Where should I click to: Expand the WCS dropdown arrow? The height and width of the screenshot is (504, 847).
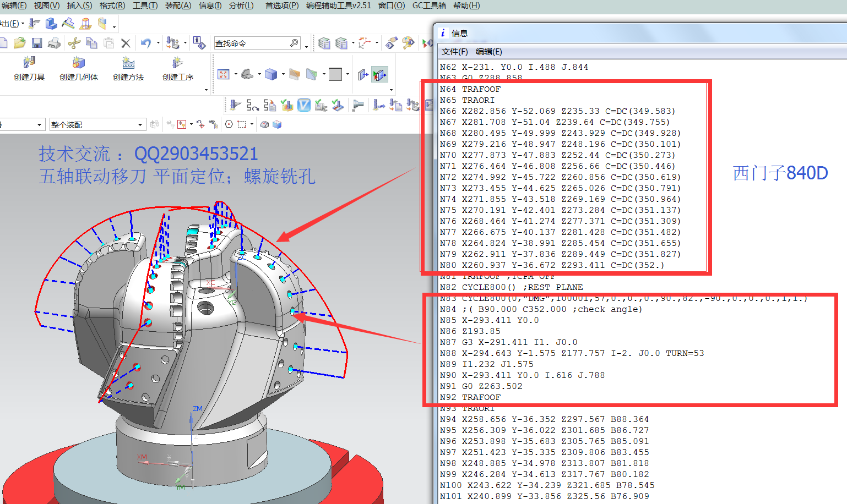(x=377, y=43)
